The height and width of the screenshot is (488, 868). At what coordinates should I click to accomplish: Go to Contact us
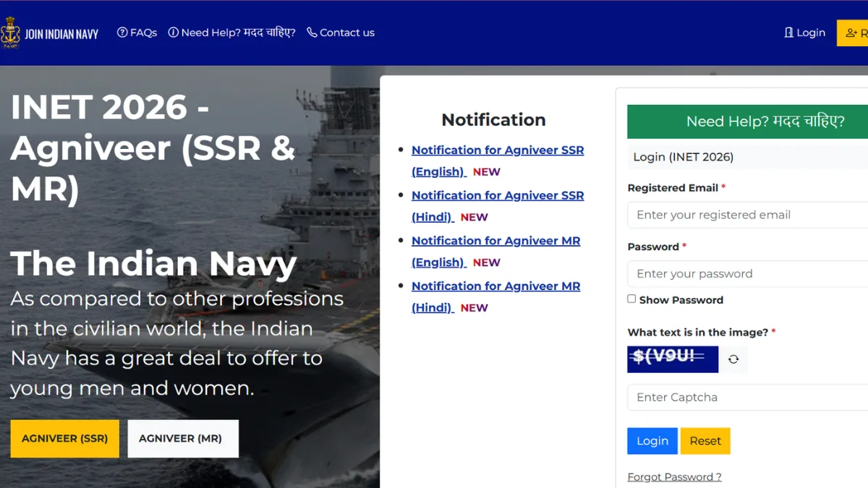(x=341, y=33)
